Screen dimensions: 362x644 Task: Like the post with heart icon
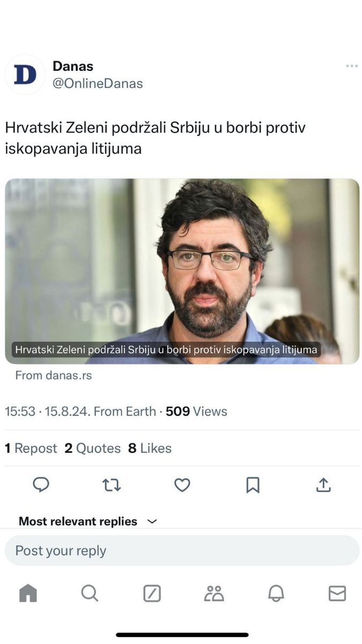click(183, 485)
